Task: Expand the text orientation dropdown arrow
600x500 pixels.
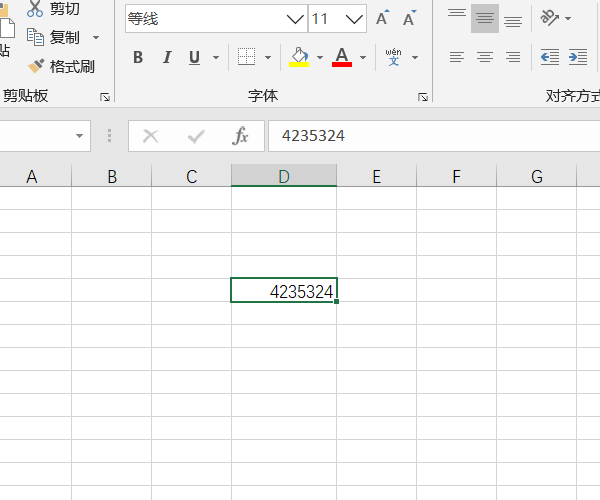Action: click(x=568, y=18)
